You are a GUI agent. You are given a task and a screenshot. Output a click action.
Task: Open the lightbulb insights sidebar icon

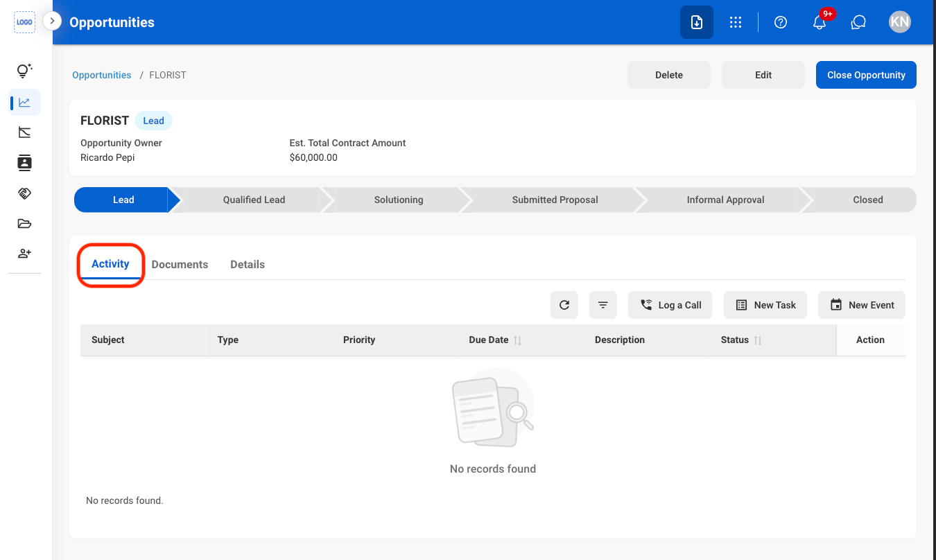[25, 71]
